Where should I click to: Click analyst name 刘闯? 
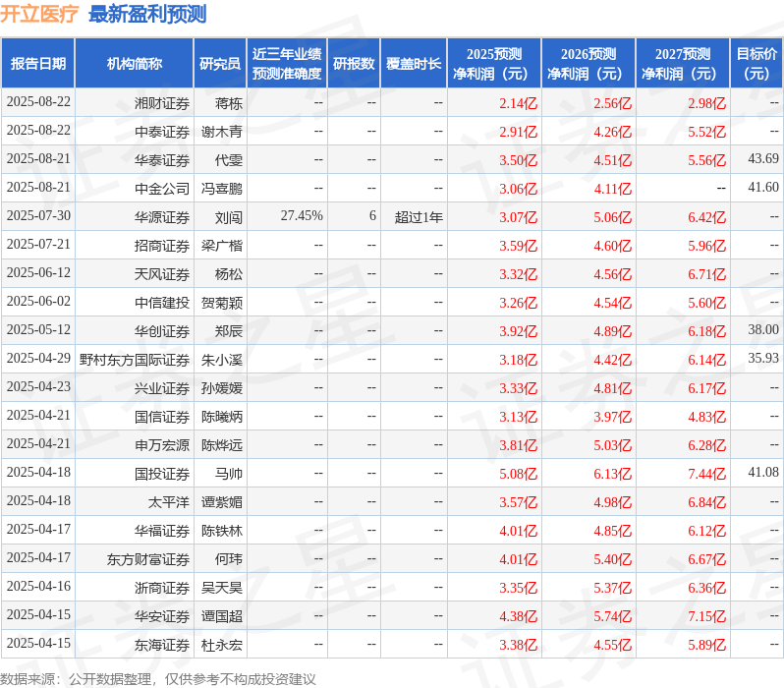coord(229,217)
